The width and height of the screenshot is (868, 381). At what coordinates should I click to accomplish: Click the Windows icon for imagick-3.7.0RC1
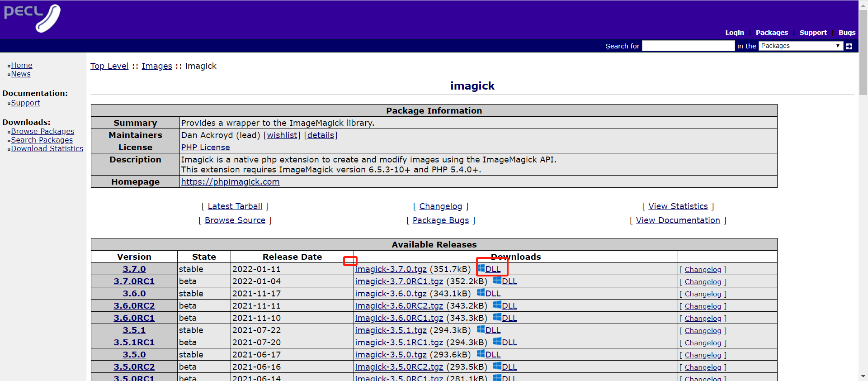497,281
